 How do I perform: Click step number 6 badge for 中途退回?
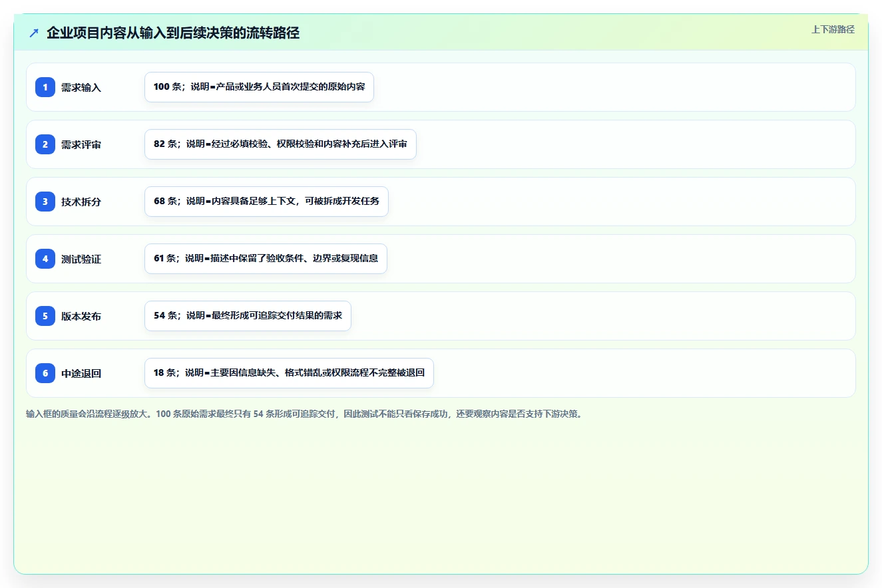pyautogui.click(x=45, y=373)
